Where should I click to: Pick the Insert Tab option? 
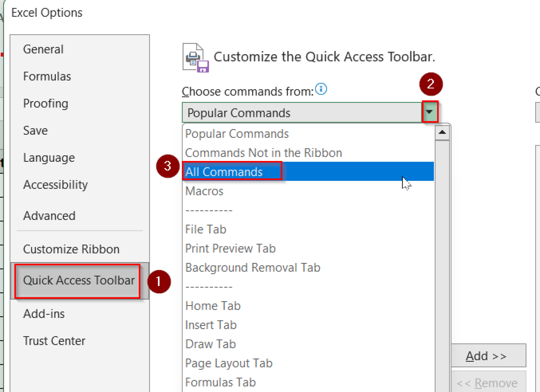point(211,325)
